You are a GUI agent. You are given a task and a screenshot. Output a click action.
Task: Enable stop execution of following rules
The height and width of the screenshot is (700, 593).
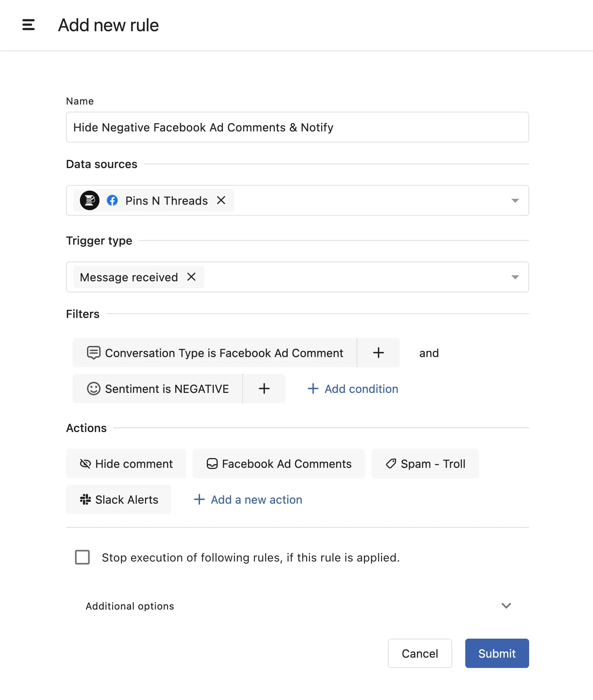pyautogui.click(x=82, y=557)
